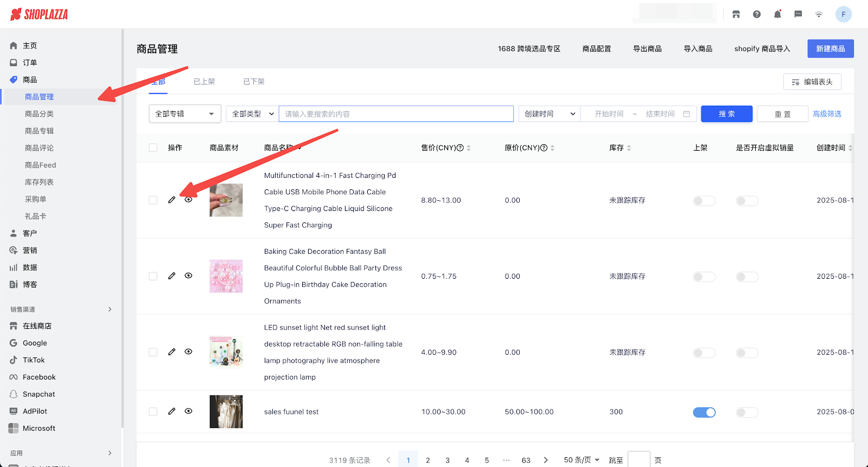868x467 pixels.
Task: Check the Multifunctional 4-in-1 cable row
Action: click(153, 200)
